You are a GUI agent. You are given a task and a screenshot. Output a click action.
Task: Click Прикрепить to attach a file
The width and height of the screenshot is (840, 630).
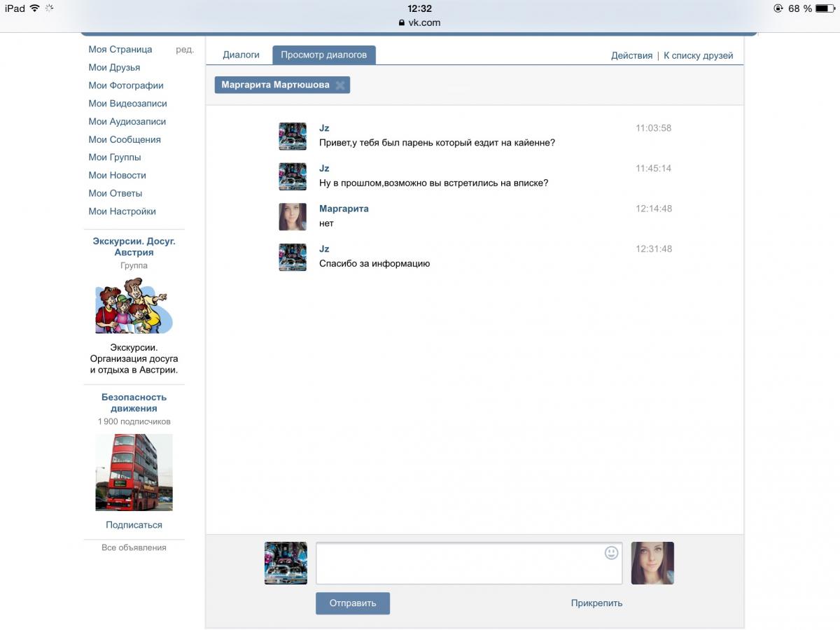596,603
